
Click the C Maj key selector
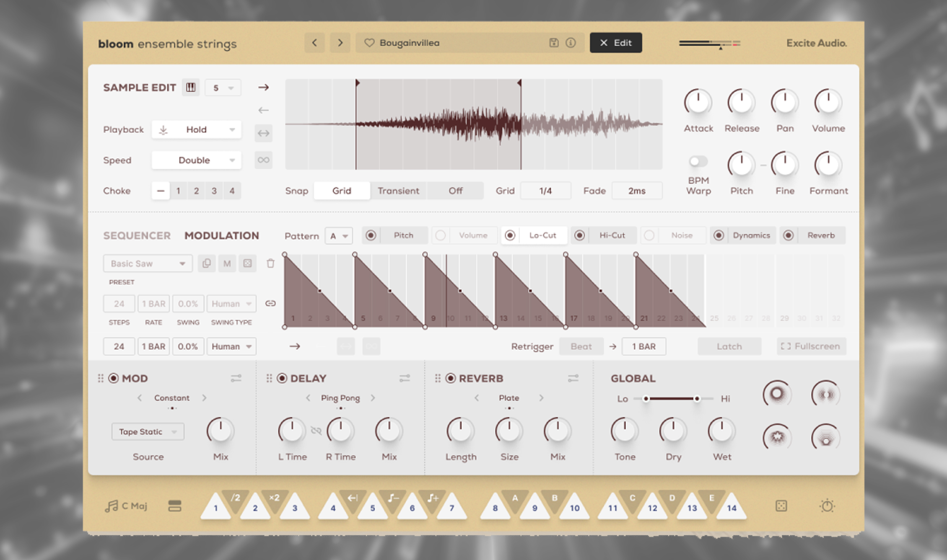point(126,506)
